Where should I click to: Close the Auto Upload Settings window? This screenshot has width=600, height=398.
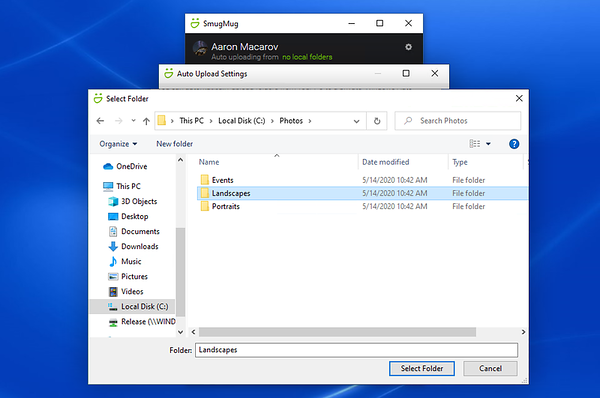click(435, 73)
